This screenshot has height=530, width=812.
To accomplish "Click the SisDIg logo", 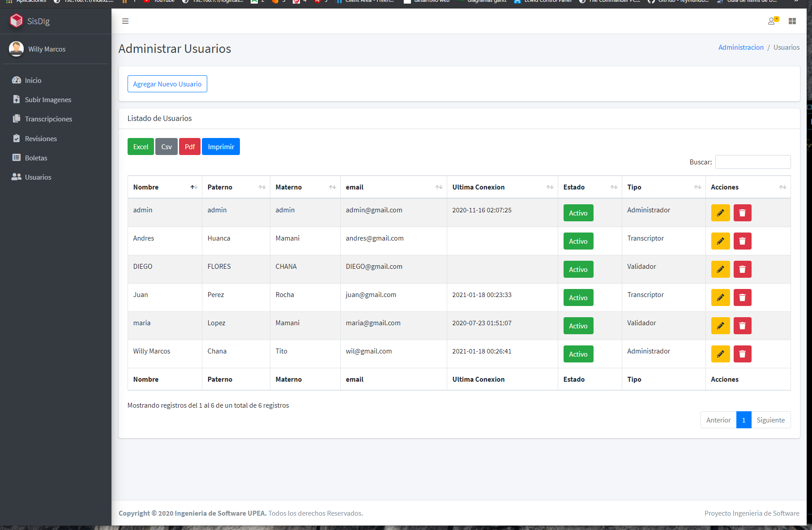I will click(30, 21).
